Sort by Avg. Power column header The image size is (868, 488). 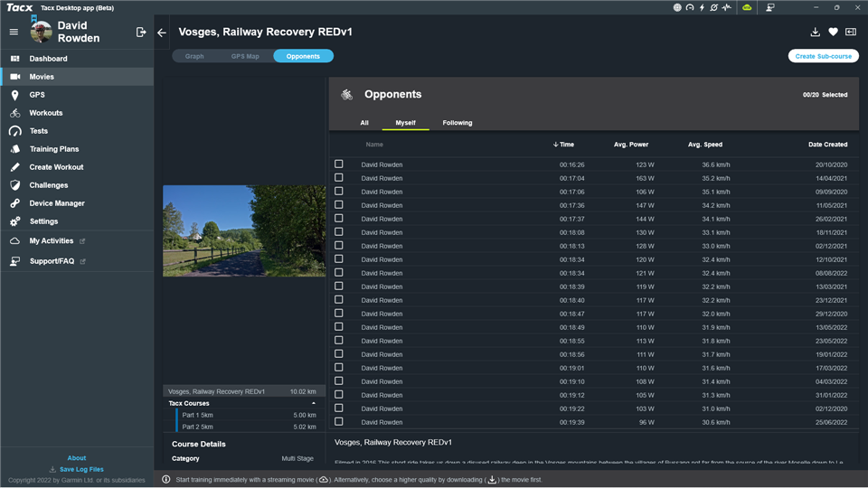pos(631,145)
